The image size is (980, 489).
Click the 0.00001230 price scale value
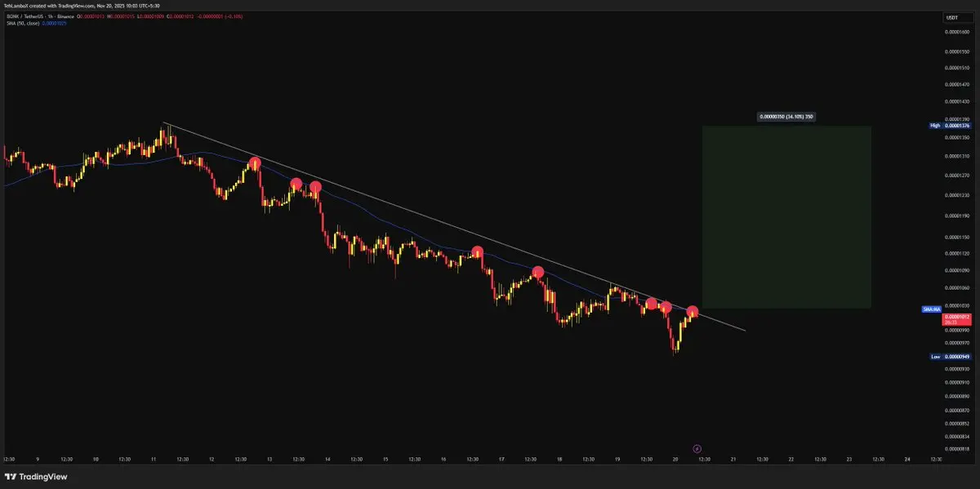click(957, 195)
